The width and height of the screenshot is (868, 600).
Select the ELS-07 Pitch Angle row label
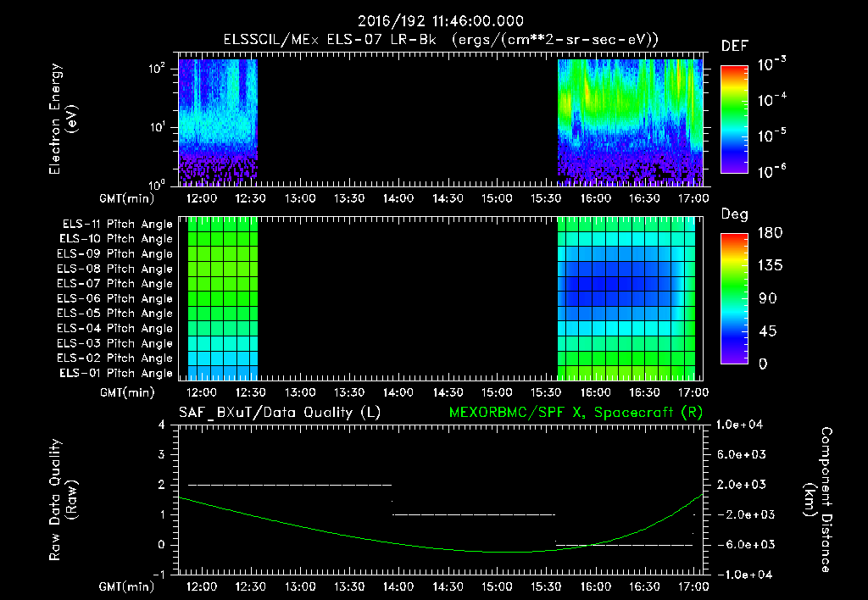(x=115, y=283)
